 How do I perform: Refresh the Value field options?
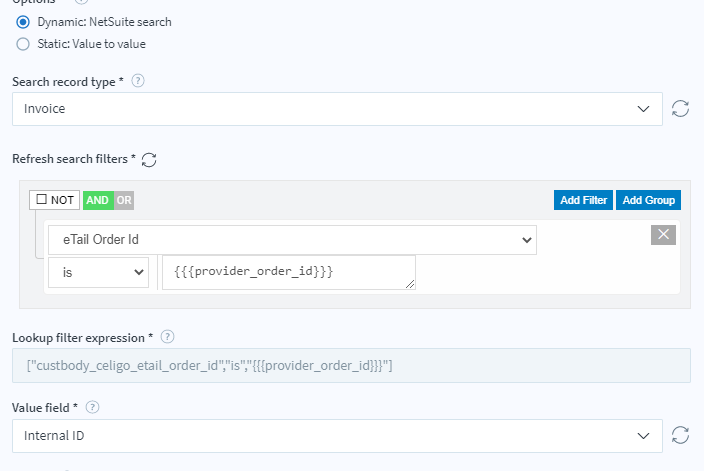click(x=680, y=435)
